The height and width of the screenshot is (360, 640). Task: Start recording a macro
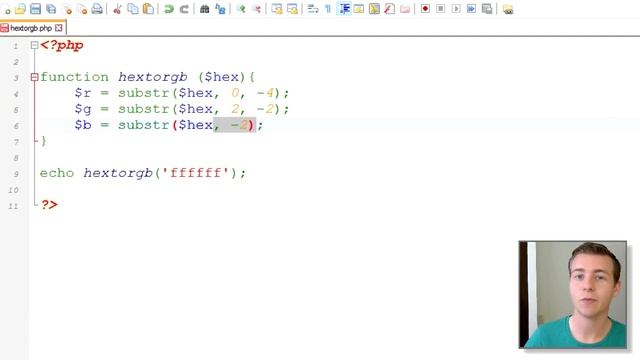[x=425, y=9]
